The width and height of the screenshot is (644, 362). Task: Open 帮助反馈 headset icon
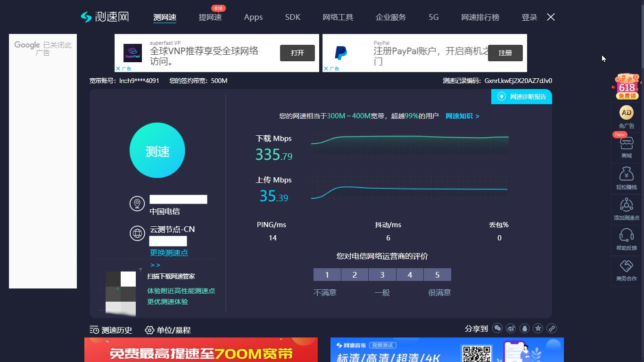626,238
